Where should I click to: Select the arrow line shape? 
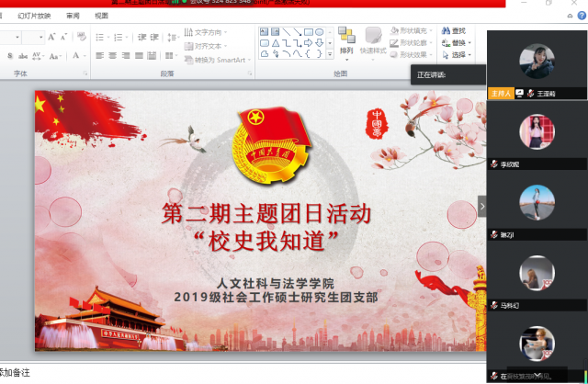tap(298, 32)
